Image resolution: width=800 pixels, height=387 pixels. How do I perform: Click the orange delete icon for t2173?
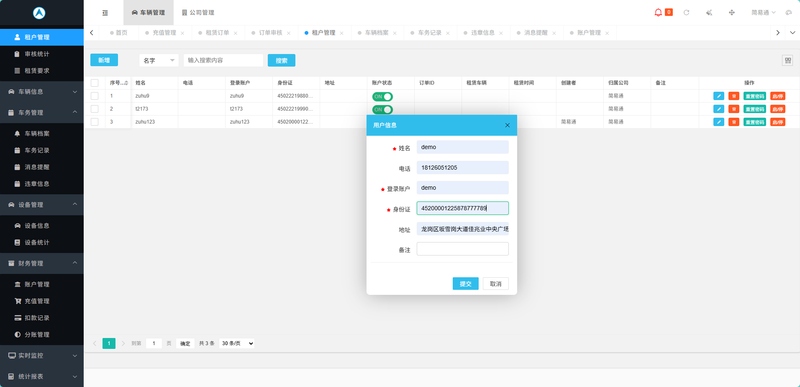pos(734,109)
